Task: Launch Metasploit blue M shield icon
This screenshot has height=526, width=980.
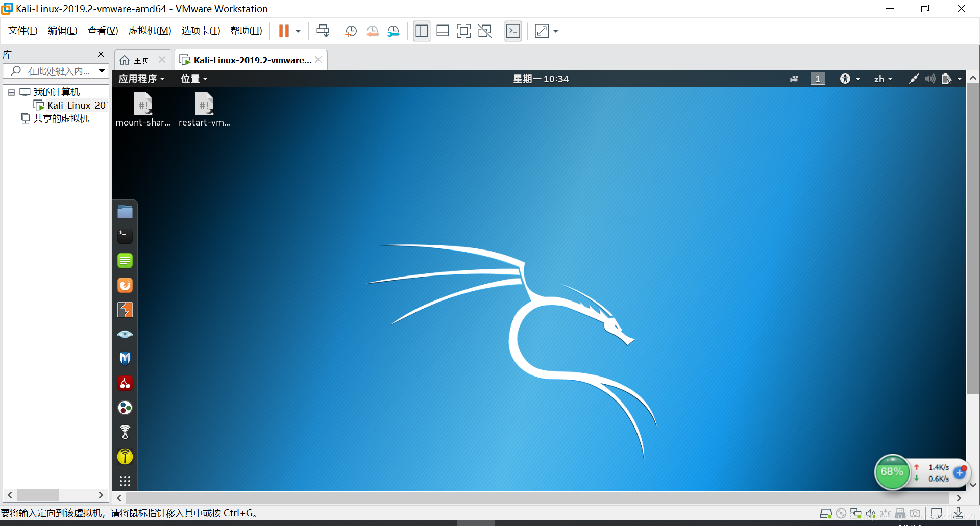Action: click(x=125, y=359)
